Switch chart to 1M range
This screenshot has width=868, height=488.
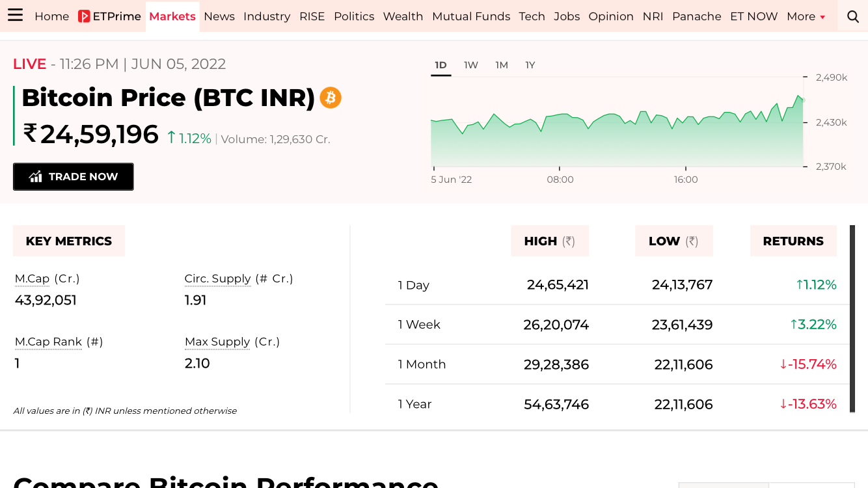coord(501,65)
